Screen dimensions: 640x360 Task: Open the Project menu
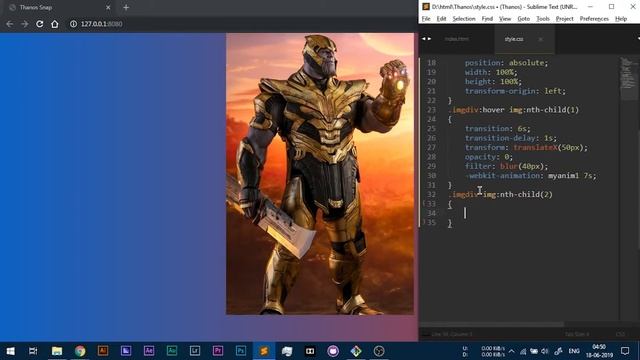pos(565,19)
